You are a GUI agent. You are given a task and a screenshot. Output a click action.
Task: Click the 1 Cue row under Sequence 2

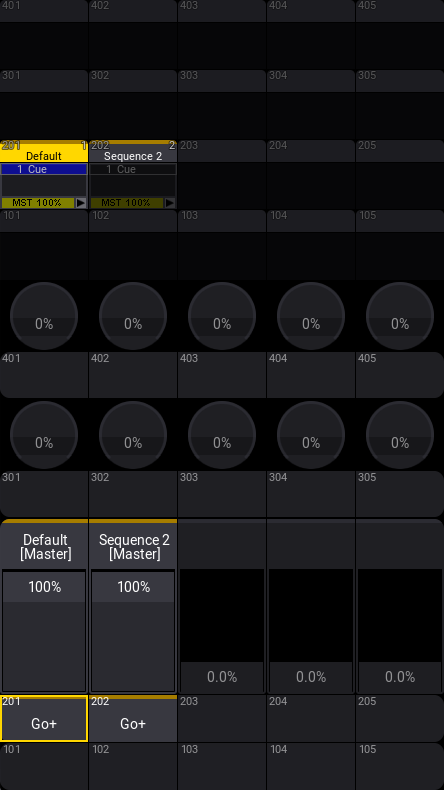point(133,169)
